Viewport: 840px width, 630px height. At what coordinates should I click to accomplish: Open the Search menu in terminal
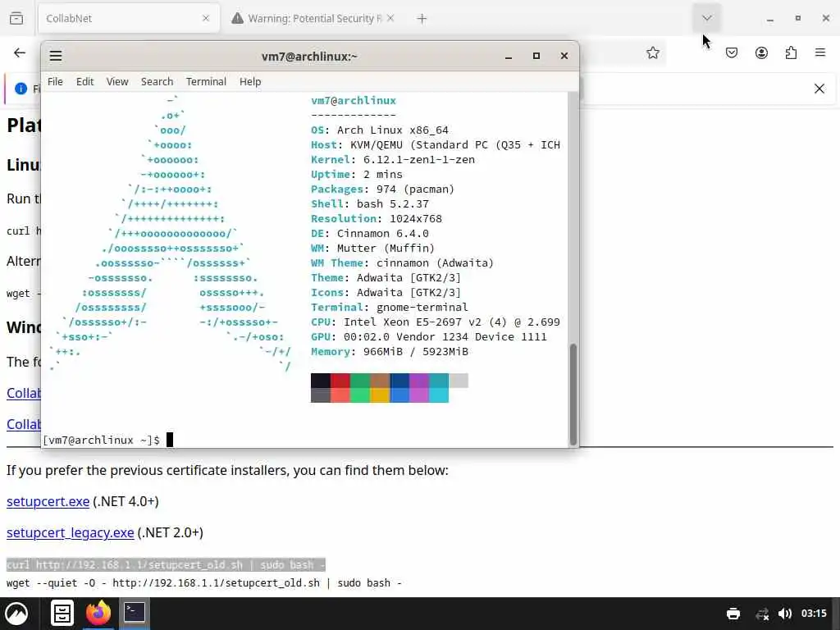coord(157,81)
